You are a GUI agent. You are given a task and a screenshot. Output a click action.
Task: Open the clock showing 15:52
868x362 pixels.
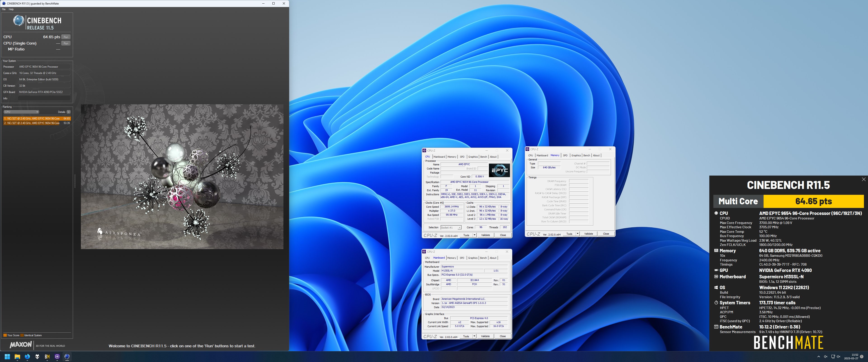click(851, 356)
